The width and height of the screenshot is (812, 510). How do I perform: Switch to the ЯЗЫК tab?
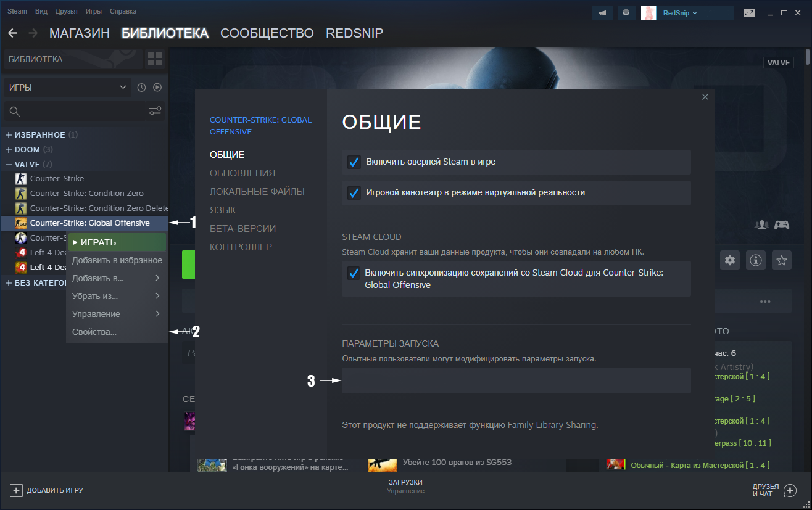[223, 210]
